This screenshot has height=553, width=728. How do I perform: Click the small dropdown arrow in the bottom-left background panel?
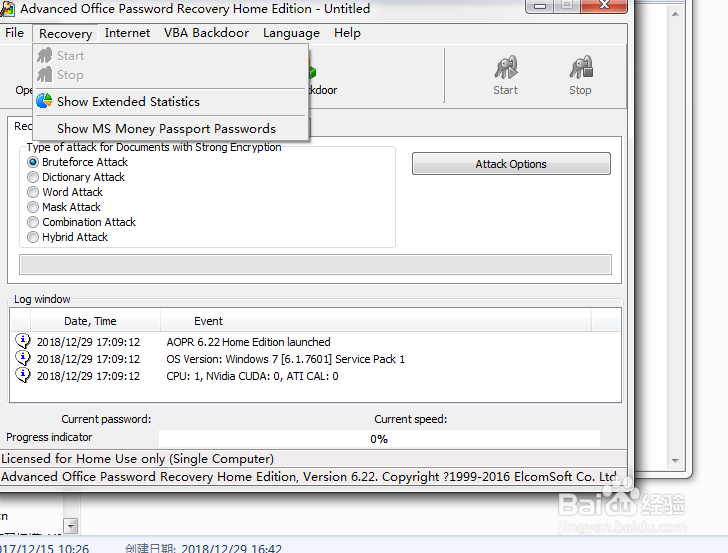click(71, 527)
